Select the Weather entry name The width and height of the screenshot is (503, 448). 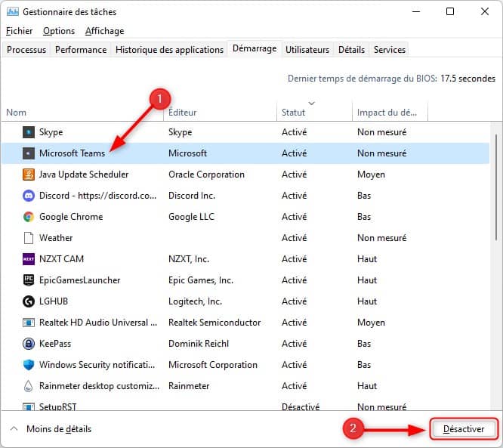(x=56, y=238)
